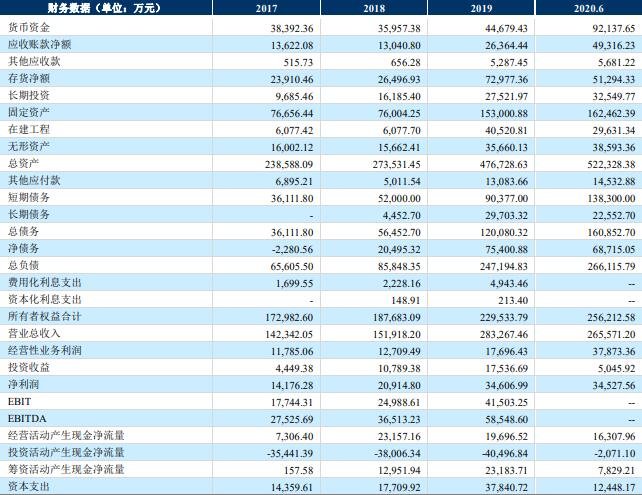
Task: Click the value 52,000.00 for 短期债务
Action: 399,199
